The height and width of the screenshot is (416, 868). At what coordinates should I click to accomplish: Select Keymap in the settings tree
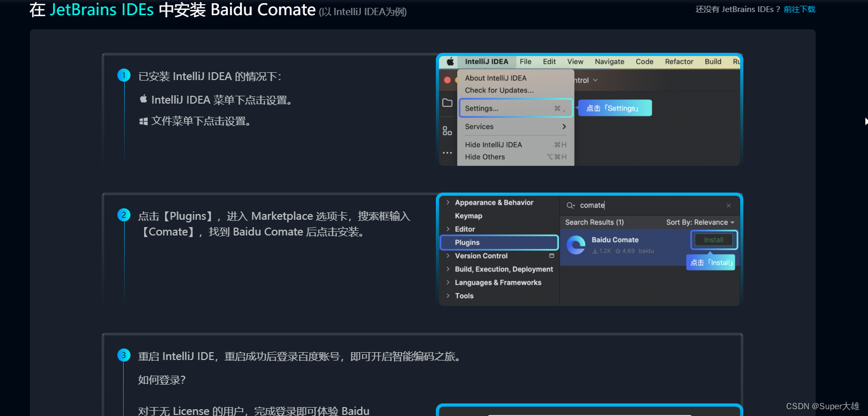468,216
